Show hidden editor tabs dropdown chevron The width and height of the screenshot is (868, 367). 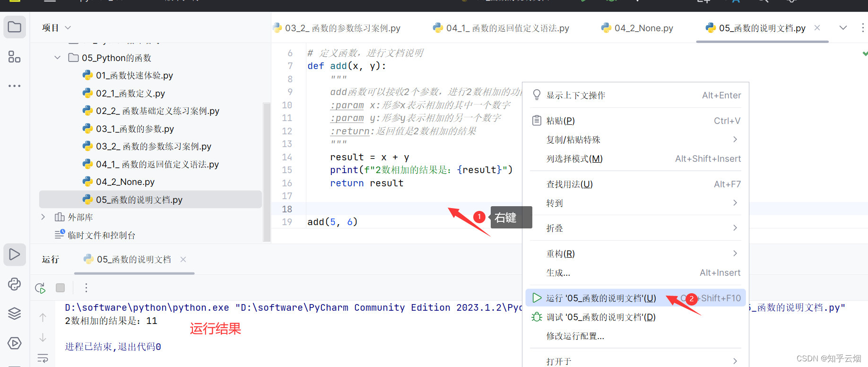843,27
